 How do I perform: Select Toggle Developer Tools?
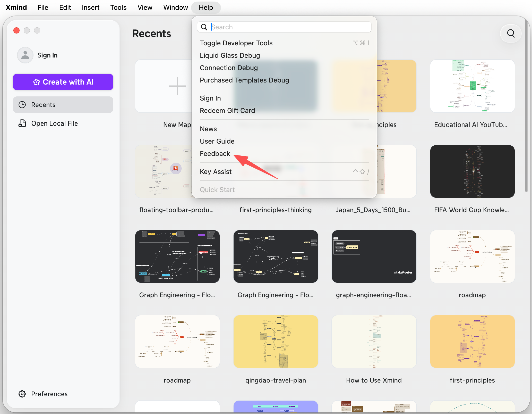pos(284,43)
